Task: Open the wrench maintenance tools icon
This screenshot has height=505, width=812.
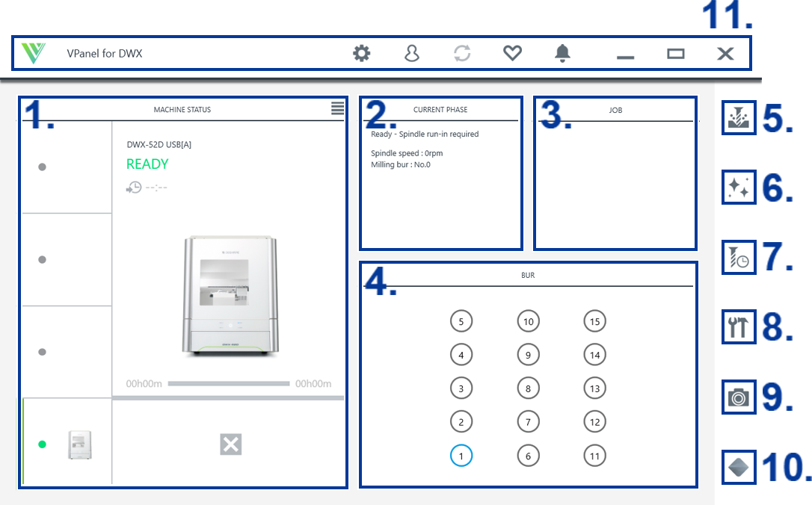Action: pos(739,326)
